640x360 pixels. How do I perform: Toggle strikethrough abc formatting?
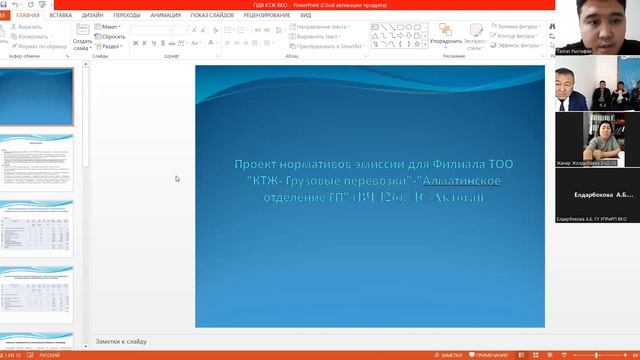[x=171, y=43]
